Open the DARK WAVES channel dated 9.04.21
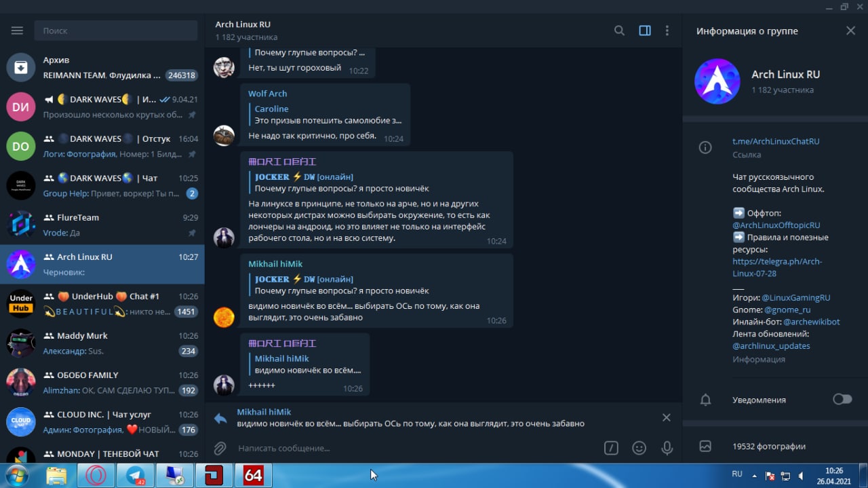This screenshot has width=868, height=488. click(x=102, y=107)
